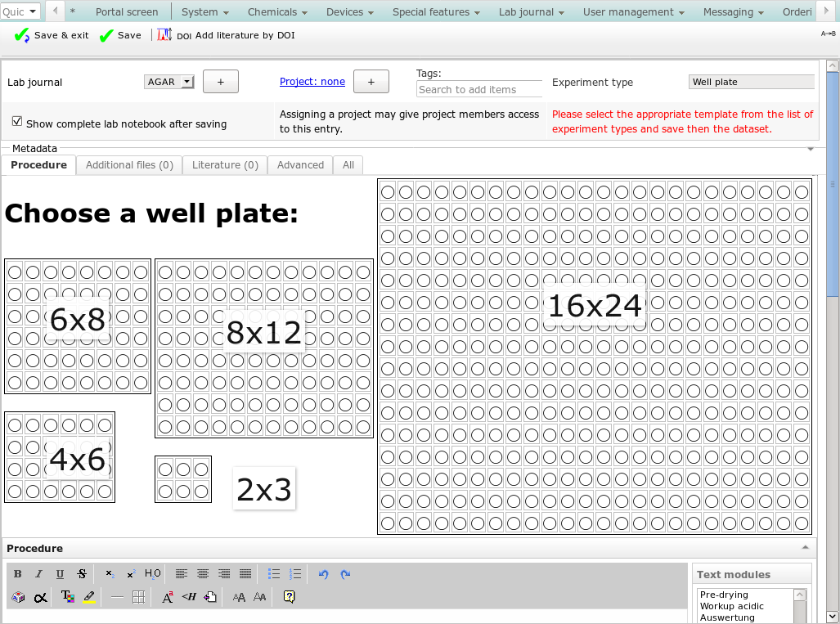Switch to the Literature (0) tab
Viewport: 840px width, 624px height.
click(225, 165)
